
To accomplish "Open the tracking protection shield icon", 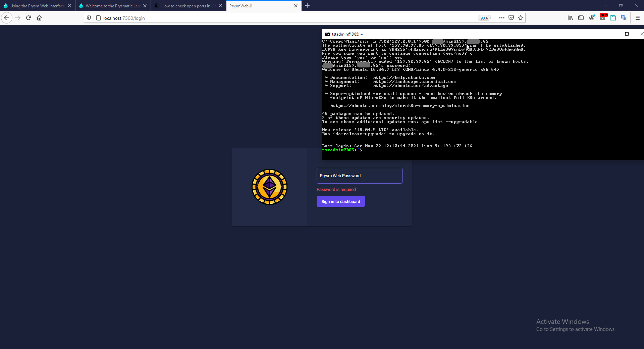I will pyautogui.click(x=89, y=18).
